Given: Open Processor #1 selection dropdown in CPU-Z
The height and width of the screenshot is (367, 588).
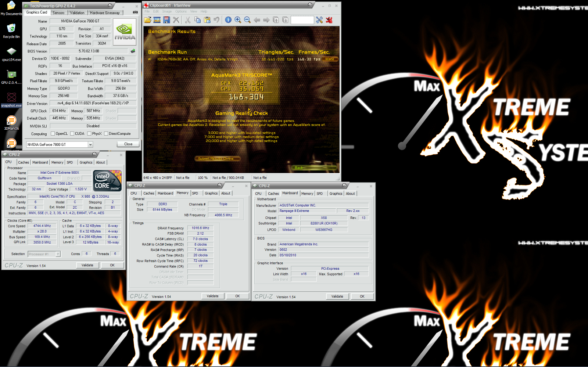Looking at the screenshot, I should pyautogui.click(x=58, y=254).
